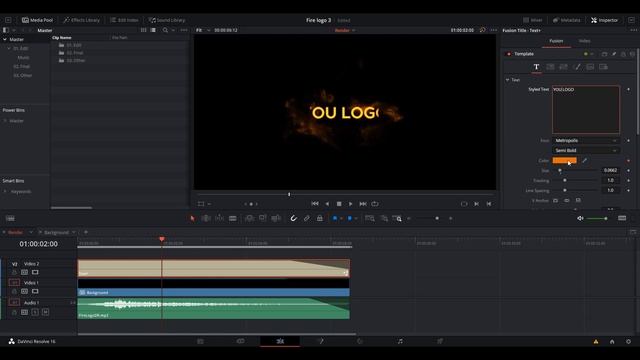Image resolution: width=640 pixels, height=360 pixels.
Task: Mute audio with the speaker icon
Action: click(580, 218)
